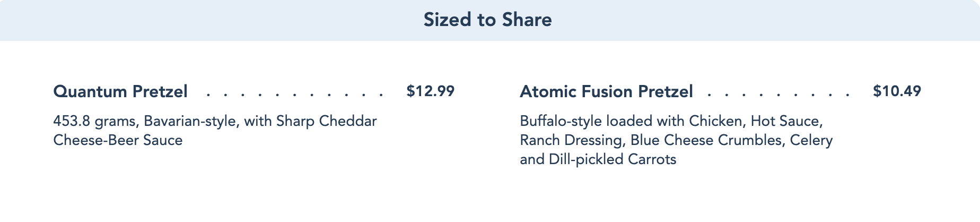Click the word Quantum in the item title
This screenshot has height=222, width=980.
(90, 91)
